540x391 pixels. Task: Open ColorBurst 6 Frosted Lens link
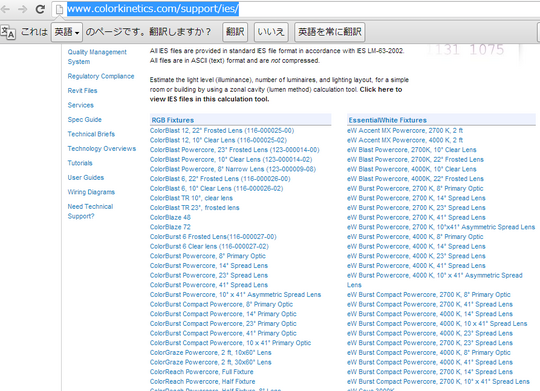[x=213, y=237]
